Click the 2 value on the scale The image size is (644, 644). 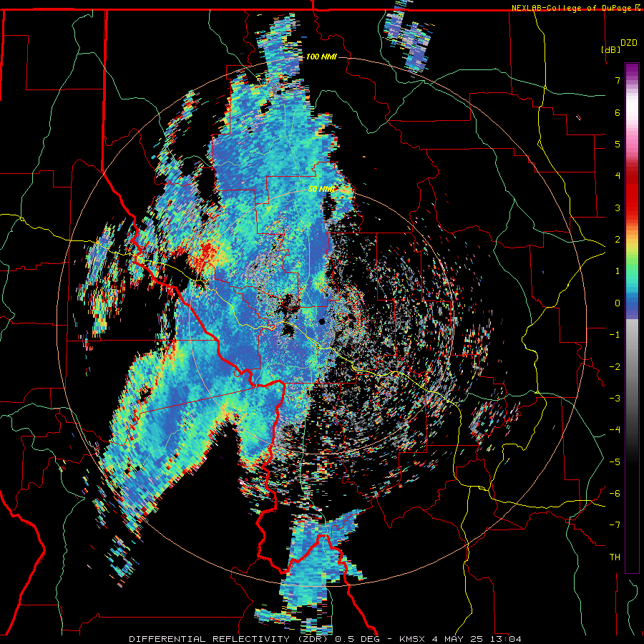[x=618, y=240]
